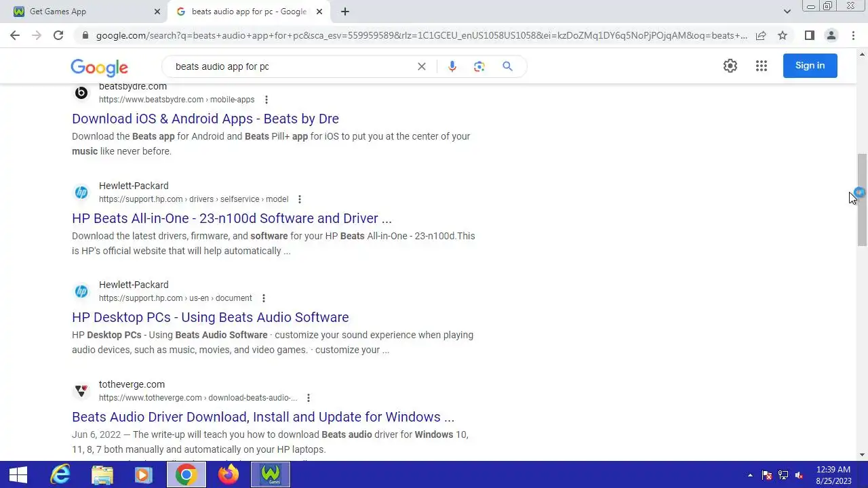Click the first Hewlett-Packard site name

click(134, 186)
